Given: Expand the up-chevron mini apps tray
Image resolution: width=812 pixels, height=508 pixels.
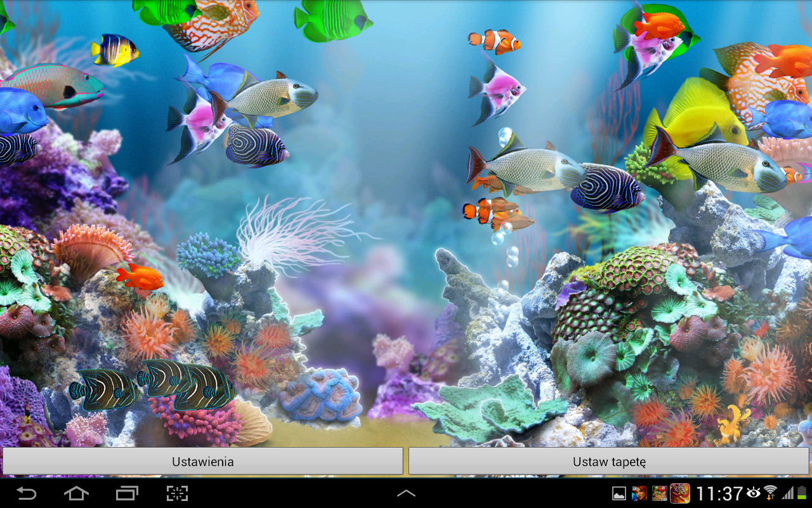Looking at the screenshot, I should tap(406, 493).
